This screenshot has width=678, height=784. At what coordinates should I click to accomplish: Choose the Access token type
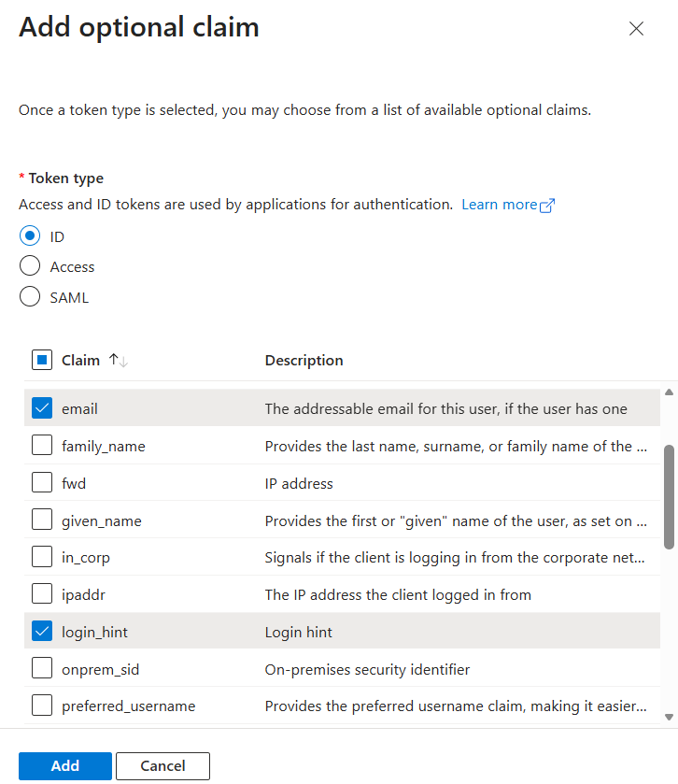[30, 267]
